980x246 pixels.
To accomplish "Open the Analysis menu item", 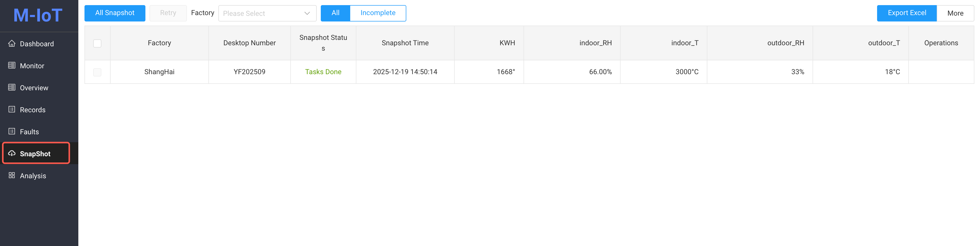I will pyautogui.click(x=33, y=176).
